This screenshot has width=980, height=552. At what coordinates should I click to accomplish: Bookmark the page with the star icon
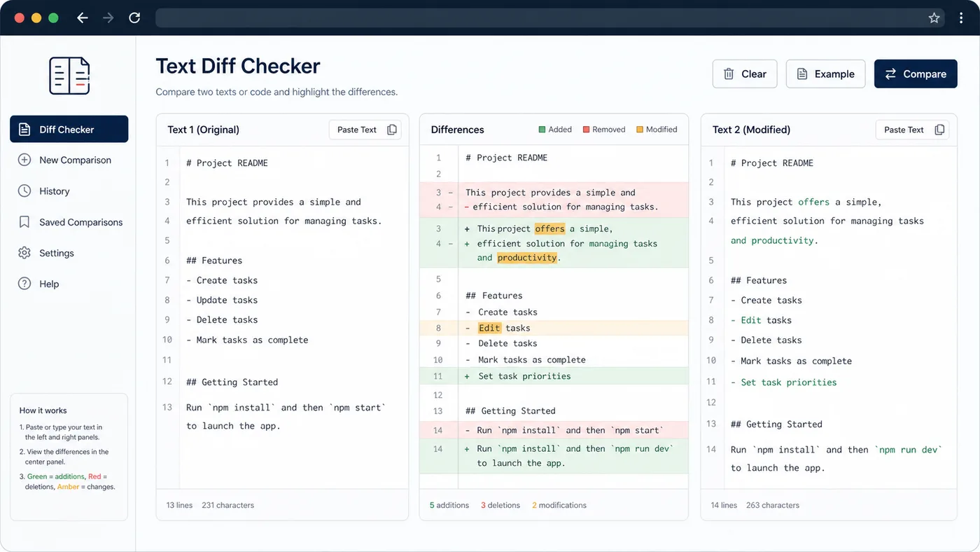(934, 18)
